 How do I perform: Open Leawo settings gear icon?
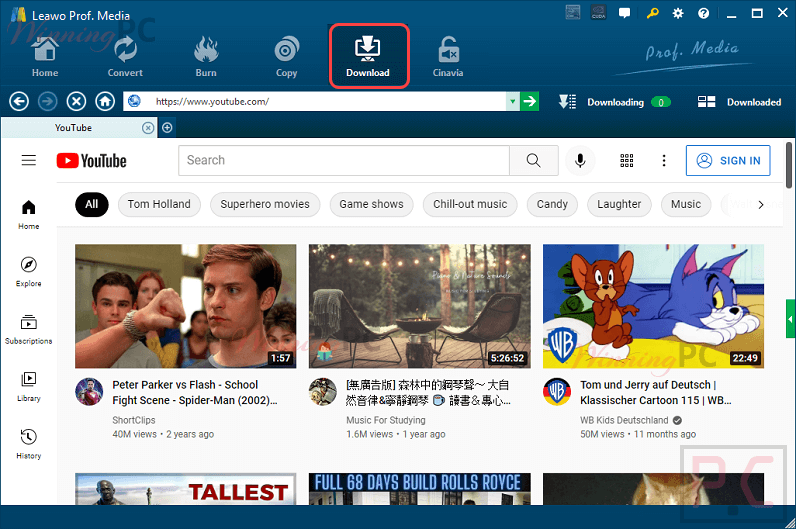tap(678, 14)
